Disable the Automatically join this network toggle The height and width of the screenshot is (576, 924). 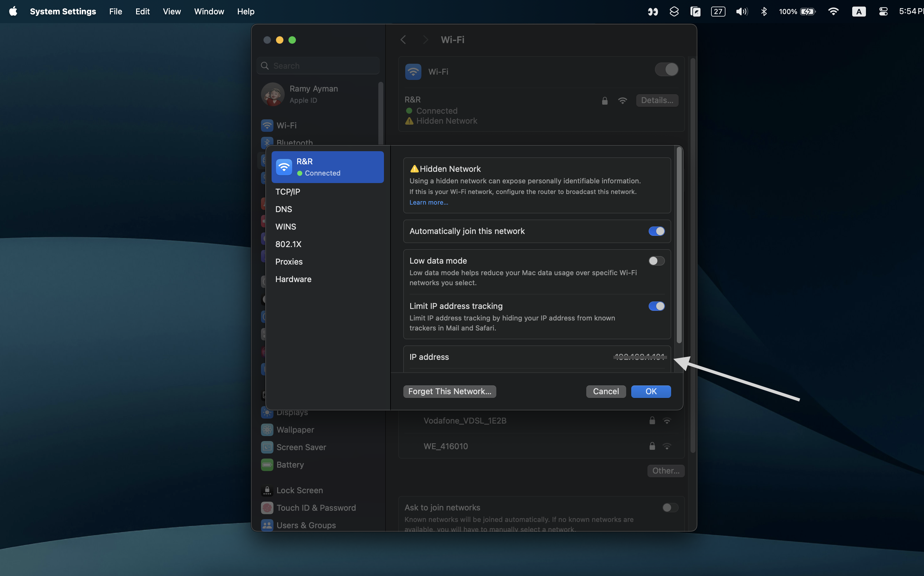[x=656, y=231]
